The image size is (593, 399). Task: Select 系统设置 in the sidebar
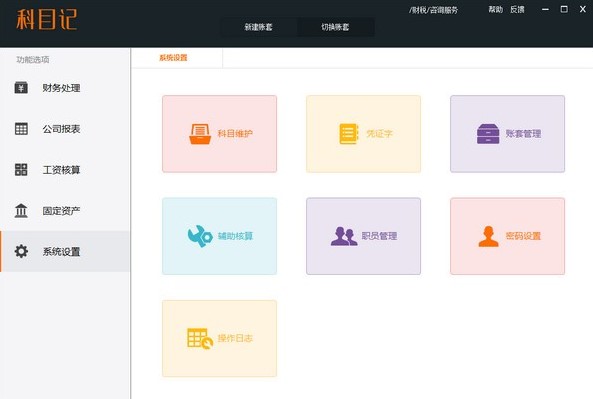pyautogui.click(x=65, y=251)
